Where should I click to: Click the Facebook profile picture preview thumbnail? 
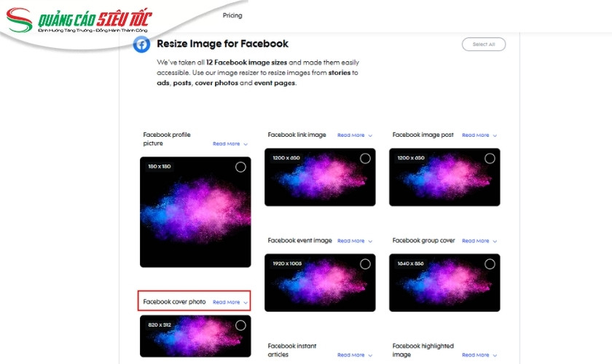pyautogui.click(x=195, y=213)
